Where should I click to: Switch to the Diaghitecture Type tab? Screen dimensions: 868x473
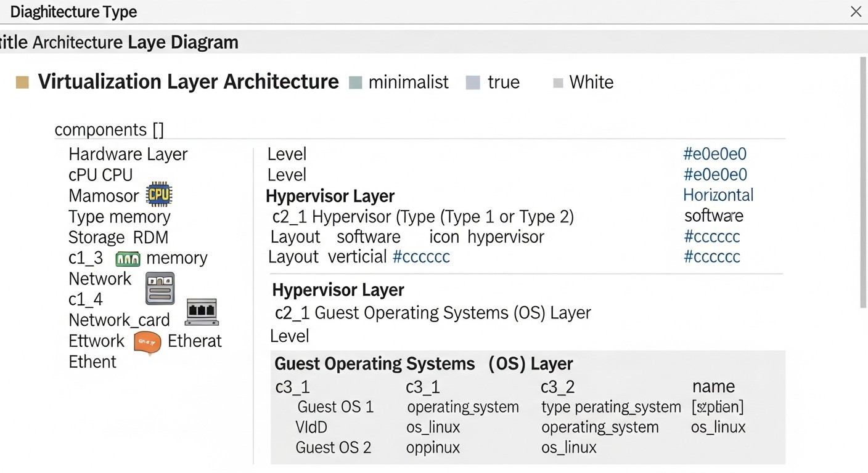[73, 11]
